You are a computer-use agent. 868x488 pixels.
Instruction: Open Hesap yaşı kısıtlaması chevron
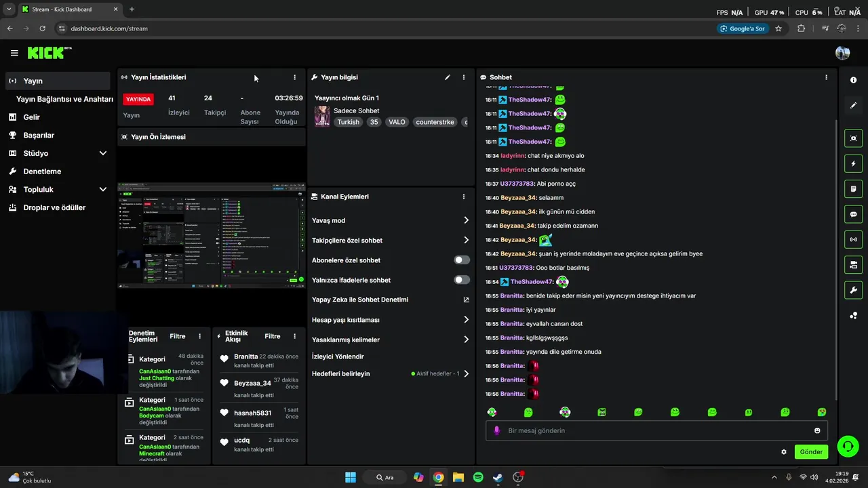[x=466, y=320]
